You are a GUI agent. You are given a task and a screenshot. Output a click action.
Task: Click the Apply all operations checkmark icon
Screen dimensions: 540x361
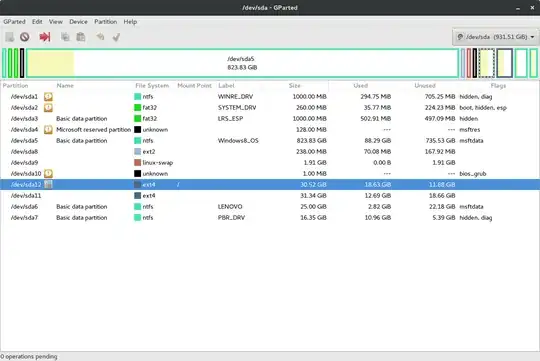pos(116,37)
